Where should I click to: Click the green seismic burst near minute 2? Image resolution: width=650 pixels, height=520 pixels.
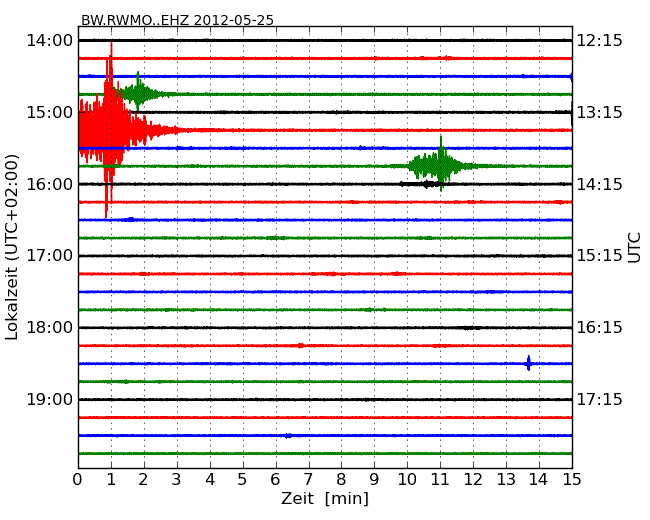pos(138,94)
